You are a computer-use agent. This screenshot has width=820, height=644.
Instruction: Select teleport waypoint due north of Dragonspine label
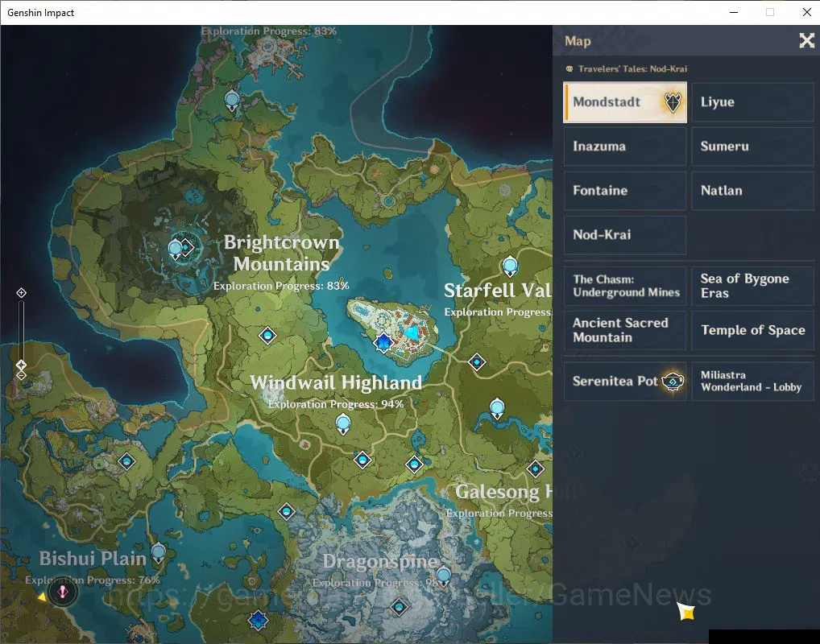click(414, 464)
